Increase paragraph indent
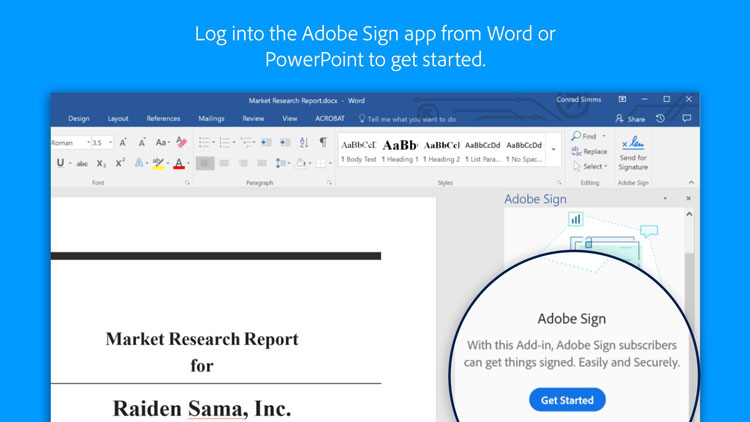 pos(285,142)
